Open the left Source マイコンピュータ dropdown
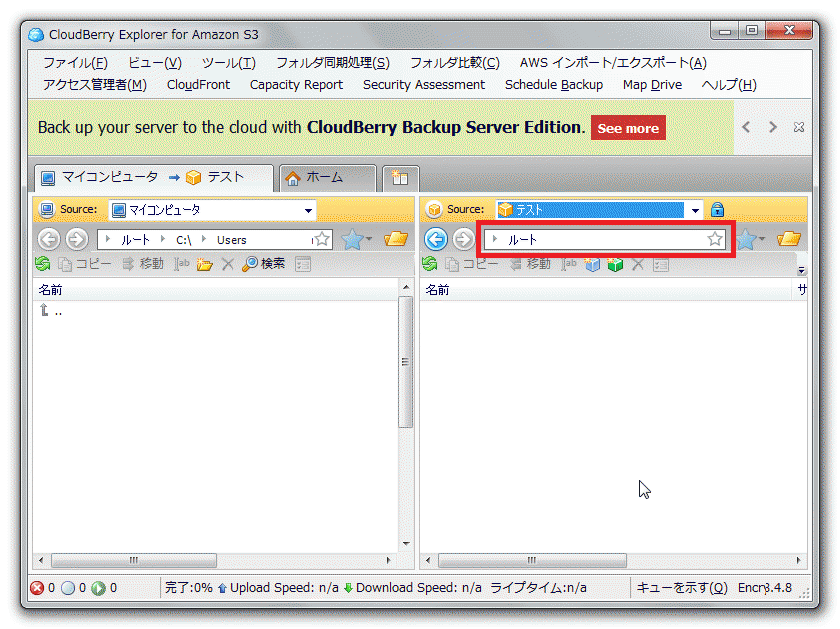The image size is (840, 629). (x=308, y=210)
